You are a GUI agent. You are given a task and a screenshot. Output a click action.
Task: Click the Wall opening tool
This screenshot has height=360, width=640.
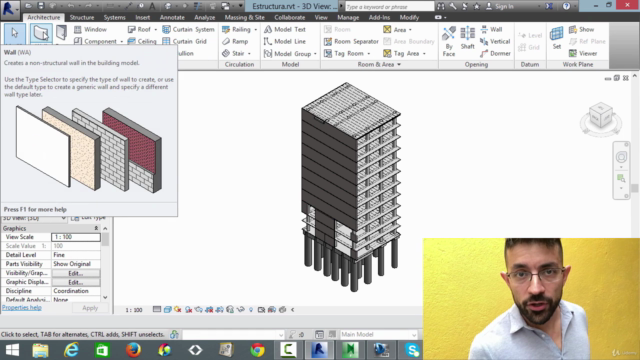point(491,29)
